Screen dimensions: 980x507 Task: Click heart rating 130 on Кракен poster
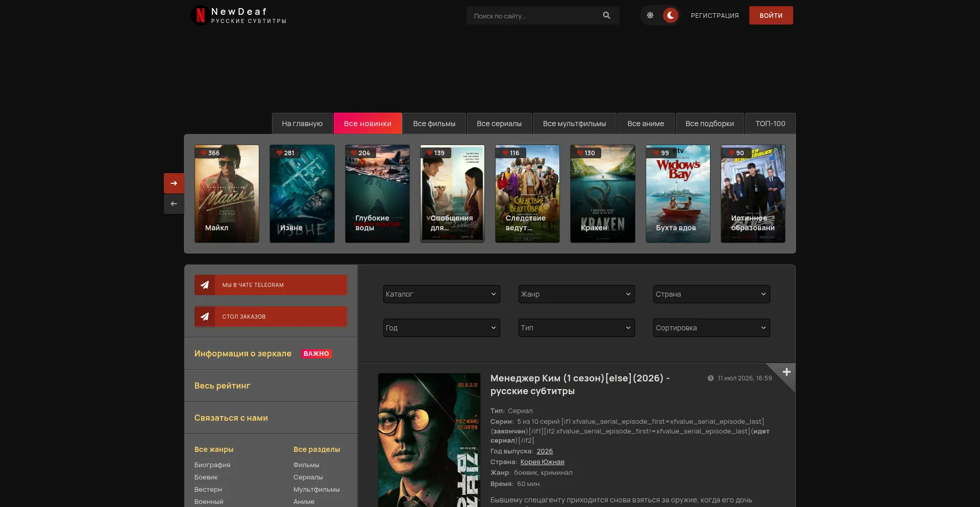(x=586, y=153)
